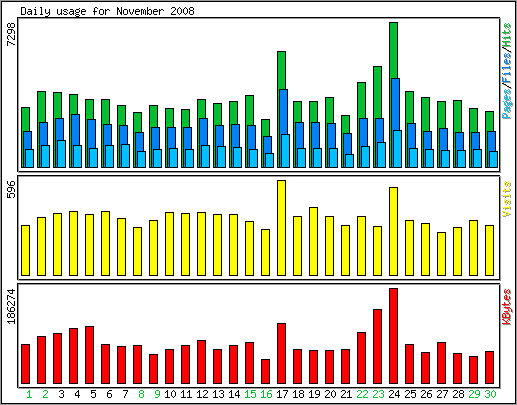This screenshot has width=517, height=405.
Task: Click the 7298 scale value
Action: 11,34
